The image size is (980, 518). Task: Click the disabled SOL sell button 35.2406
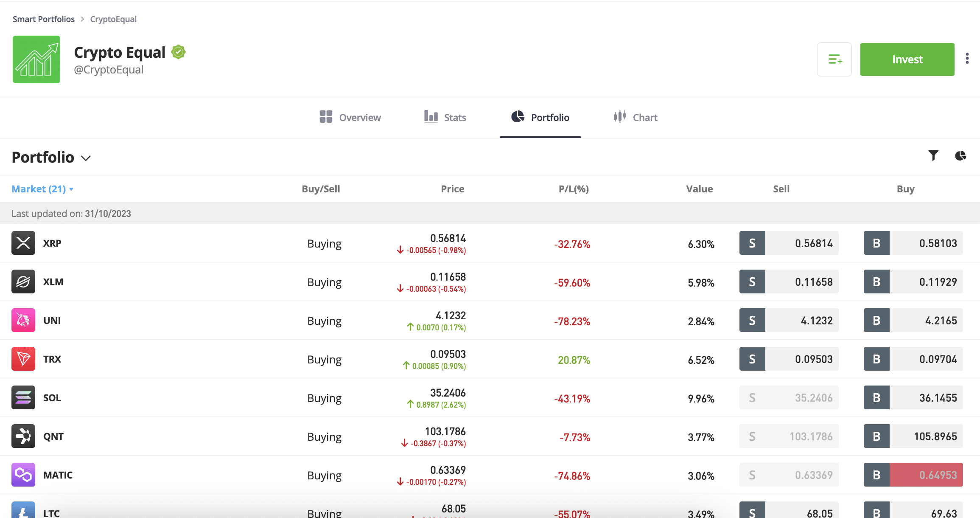789,397
